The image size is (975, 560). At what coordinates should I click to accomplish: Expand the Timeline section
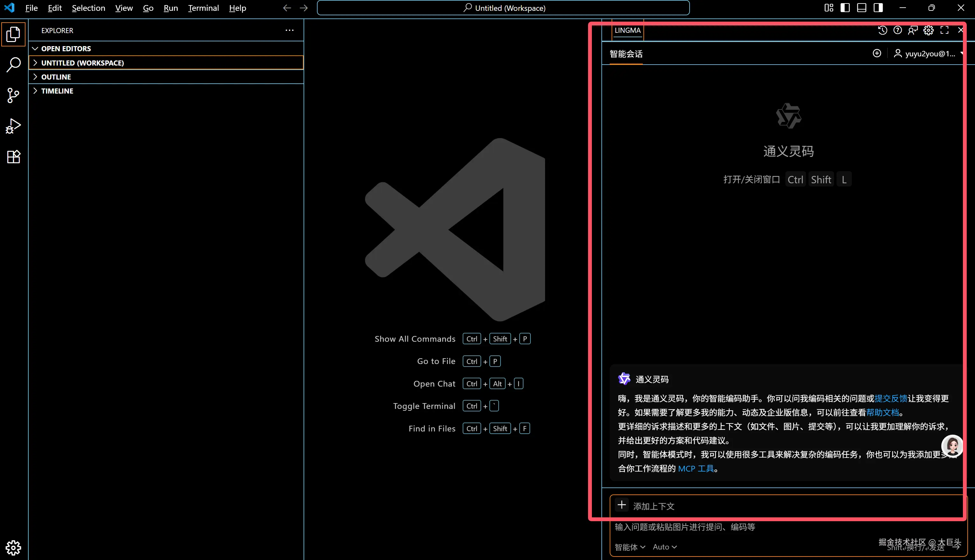(x=57, y=91)
